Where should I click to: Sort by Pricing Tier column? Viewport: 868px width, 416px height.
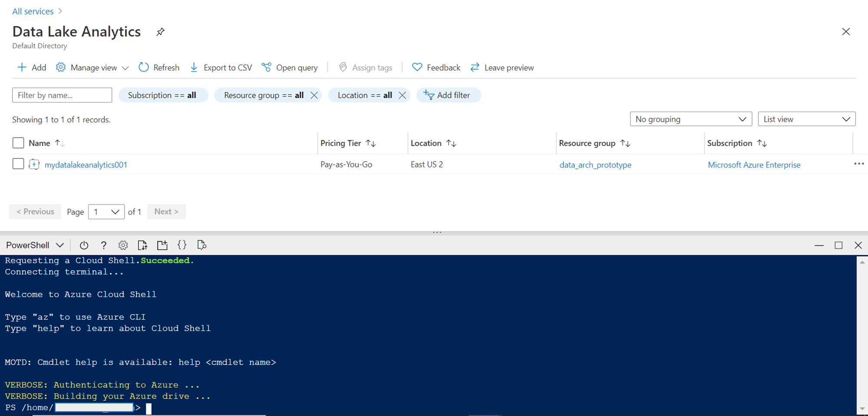click(x=371, y=143)
